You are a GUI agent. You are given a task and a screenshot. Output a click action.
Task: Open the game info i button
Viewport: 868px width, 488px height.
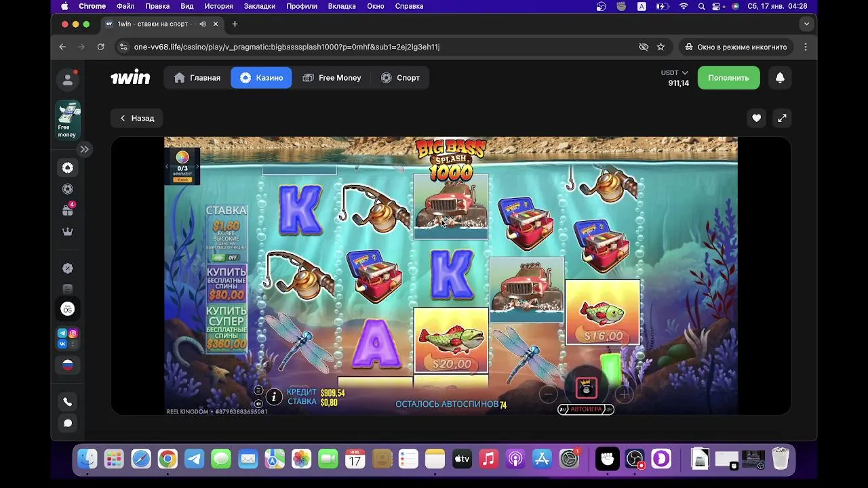[274, 397]
